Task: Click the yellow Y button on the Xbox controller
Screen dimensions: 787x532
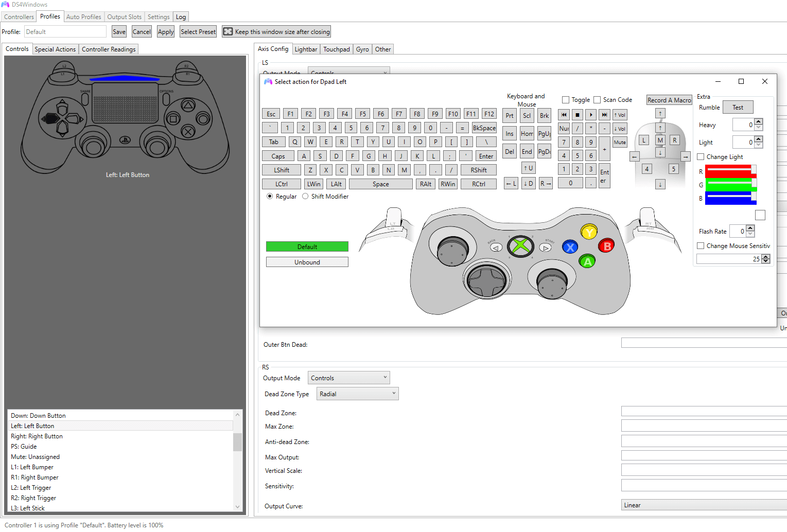Action: (588, 232)
